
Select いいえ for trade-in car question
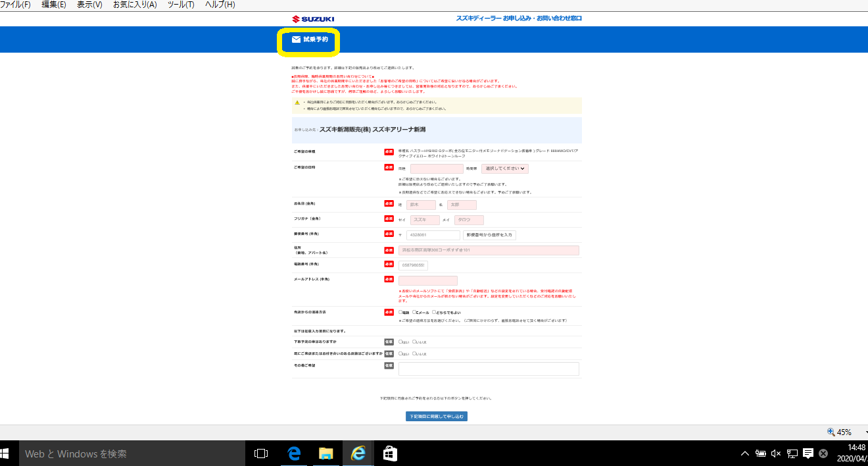(x=414, y=342)
